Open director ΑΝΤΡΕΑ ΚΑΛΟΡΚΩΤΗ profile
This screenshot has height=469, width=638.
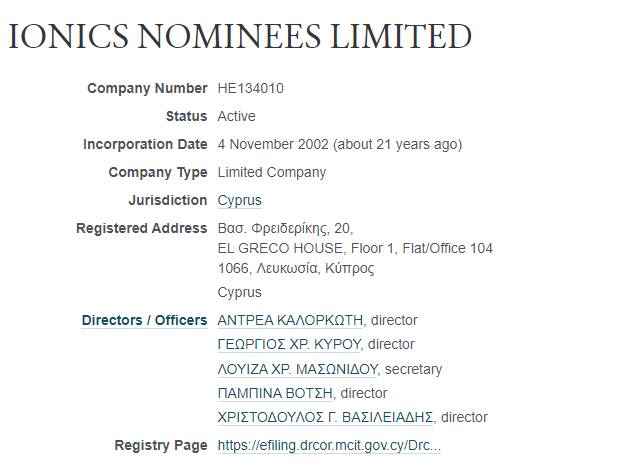[290, 320]
